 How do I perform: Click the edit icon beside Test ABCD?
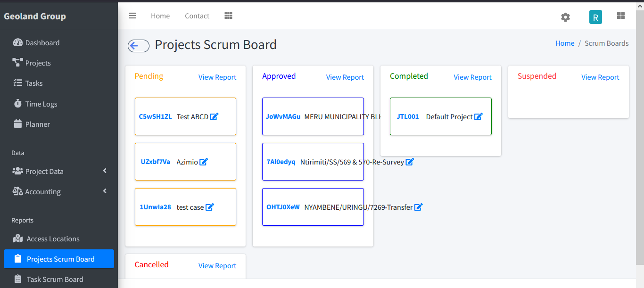pos(214,116)
